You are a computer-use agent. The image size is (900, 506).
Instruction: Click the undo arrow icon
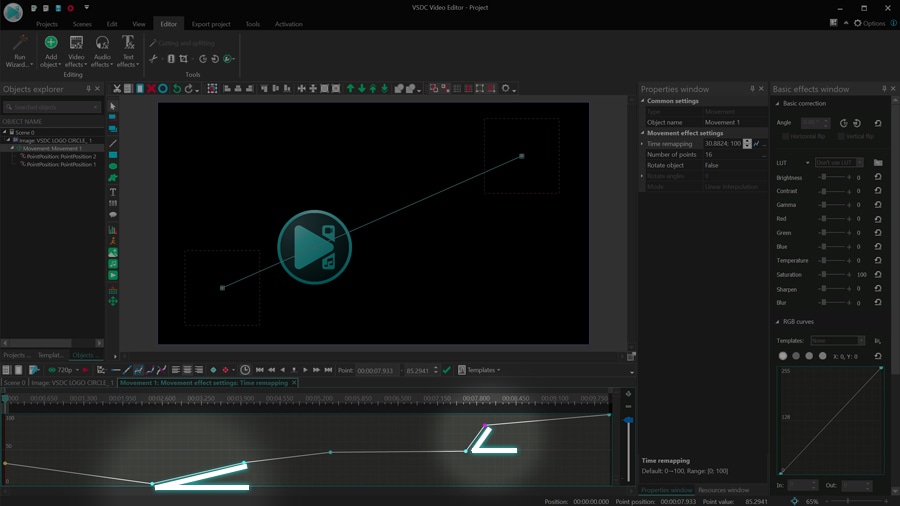tap(177, 88)
